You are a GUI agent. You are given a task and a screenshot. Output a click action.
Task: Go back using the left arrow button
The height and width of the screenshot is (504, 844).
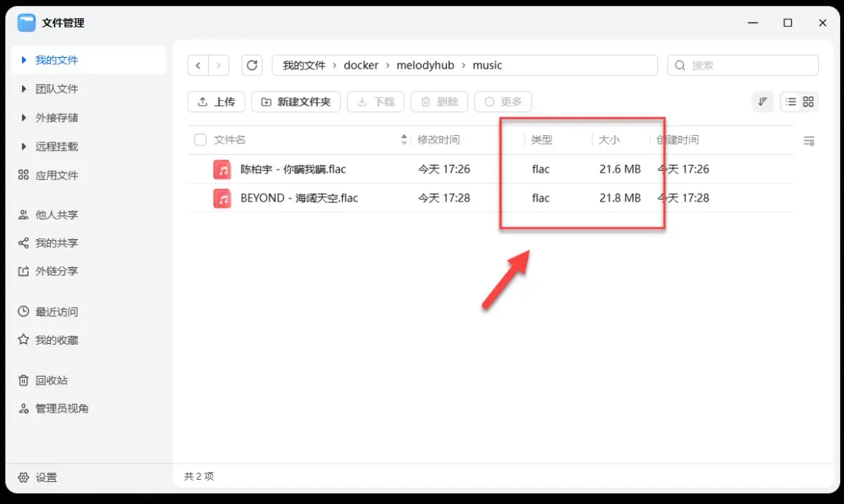pos(198,66)
